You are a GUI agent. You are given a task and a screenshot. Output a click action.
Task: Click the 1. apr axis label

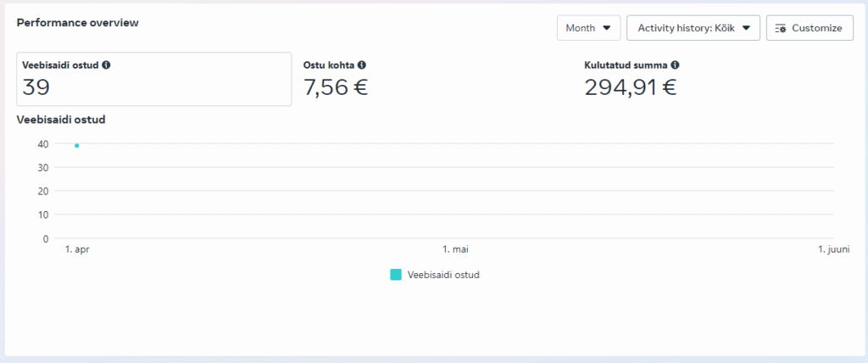pos(77,250)
